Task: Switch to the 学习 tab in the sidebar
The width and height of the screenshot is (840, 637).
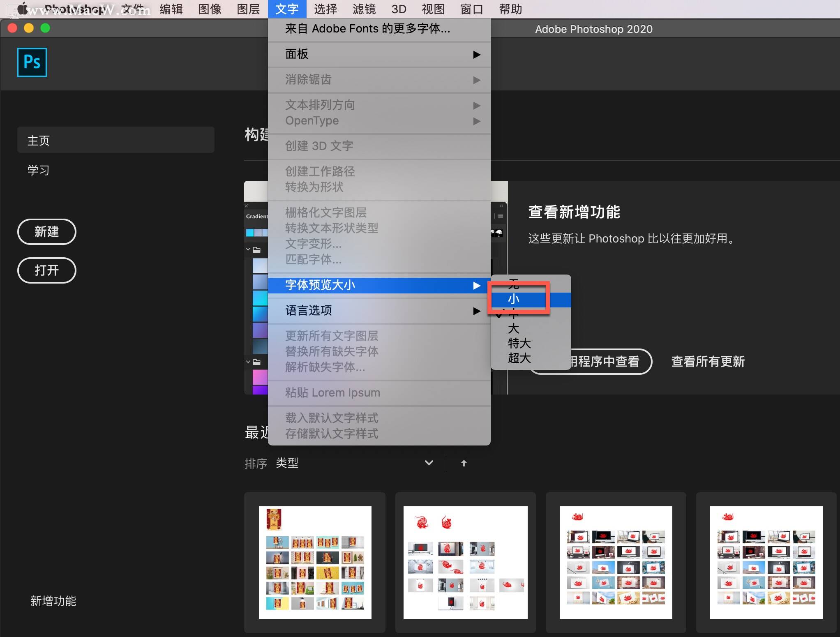Action: (38, 170)
